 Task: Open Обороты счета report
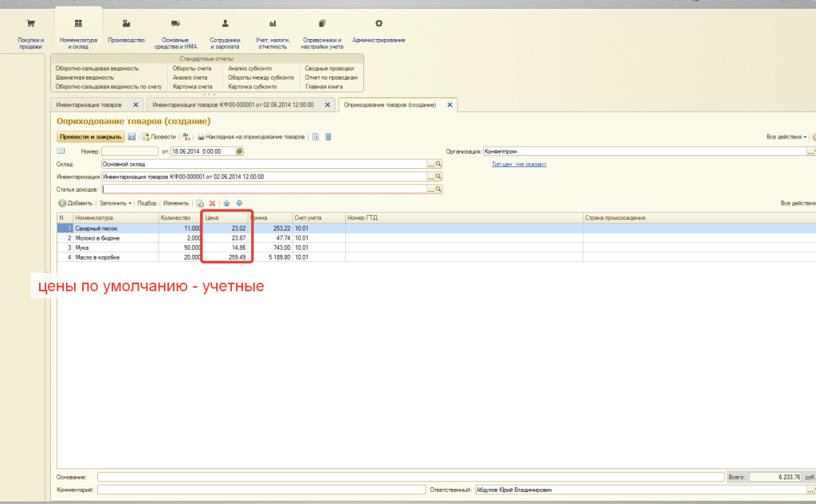(x=192, y=68)
